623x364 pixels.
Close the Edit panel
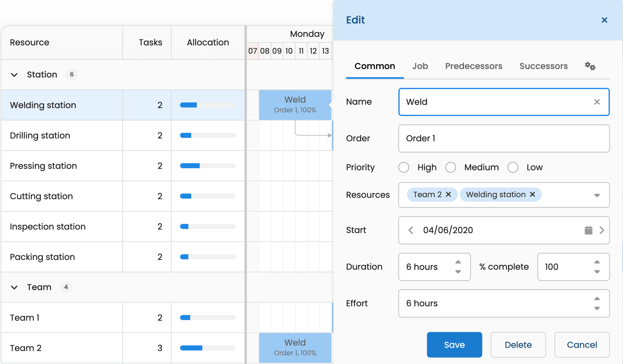(x=604, y=20)
